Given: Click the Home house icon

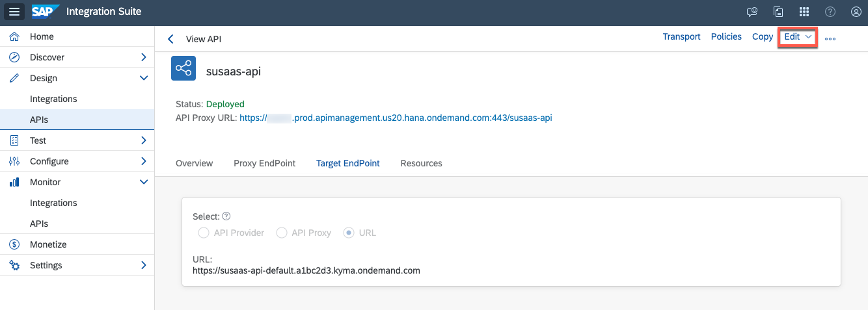Looking at the screenshot, I should (x=14, y=36).
